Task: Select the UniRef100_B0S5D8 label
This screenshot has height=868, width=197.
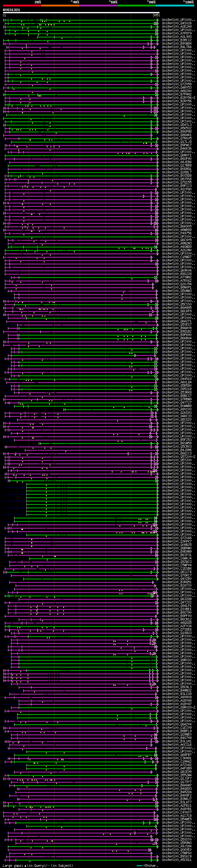Action: [177, 176]
